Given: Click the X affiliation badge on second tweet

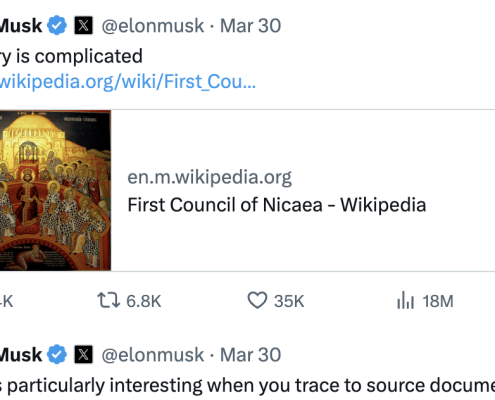Looking at the screenshot, I should (83, 354).
